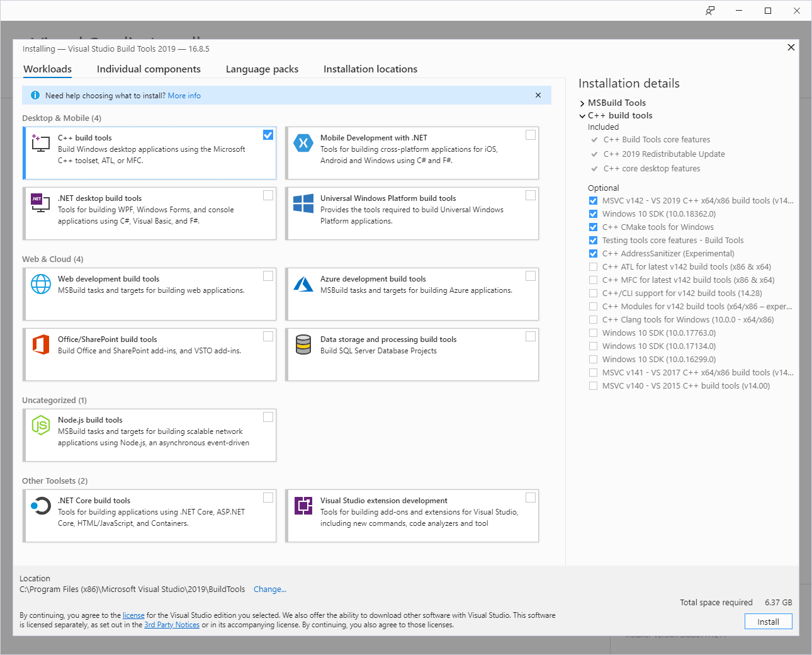Enable MSVC v141 VS 2017 build tools
Screen dimensions: 812x655
(593, 373)
